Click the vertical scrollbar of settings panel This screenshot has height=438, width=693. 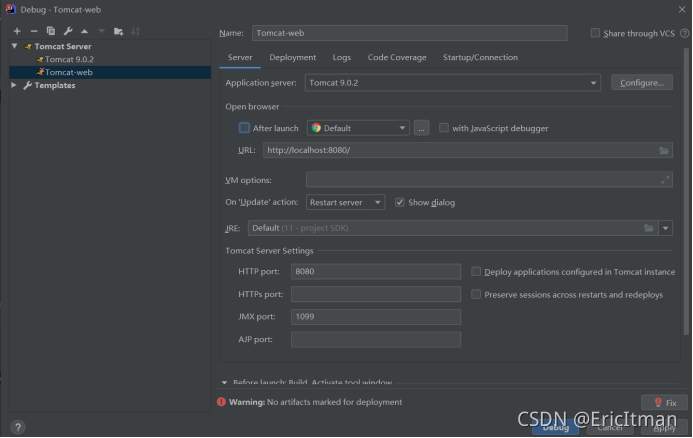[686, 190]
